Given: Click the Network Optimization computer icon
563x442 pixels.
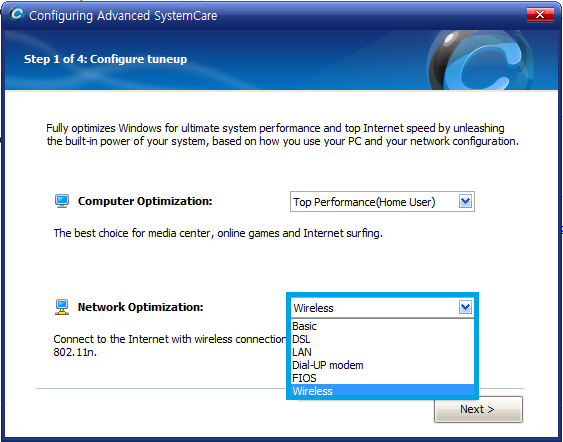Looking at the screenshot, I should [62, 307].
